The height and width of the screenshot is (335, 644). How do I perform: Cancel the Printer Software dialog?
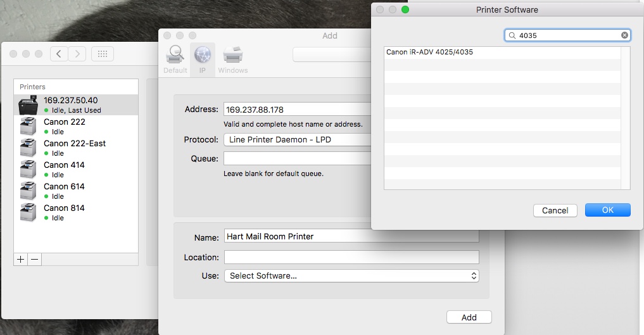tap(555, 210)
